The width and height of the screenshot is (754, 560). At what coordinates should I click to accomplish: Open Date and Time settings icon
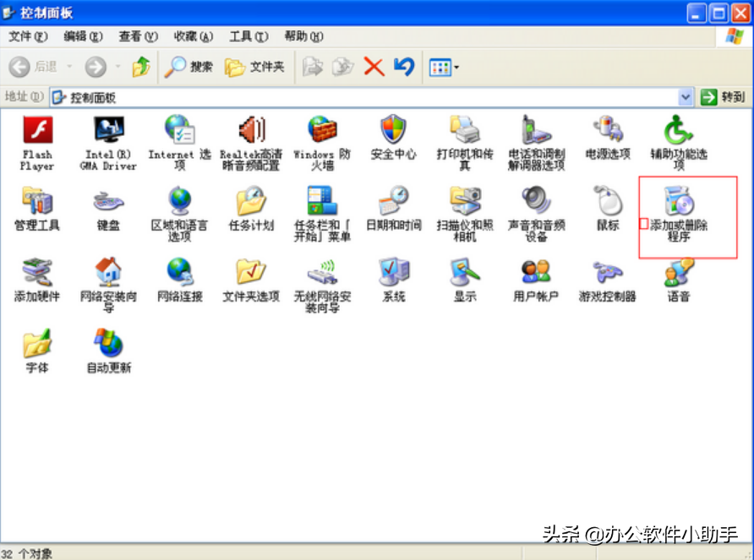393,204
